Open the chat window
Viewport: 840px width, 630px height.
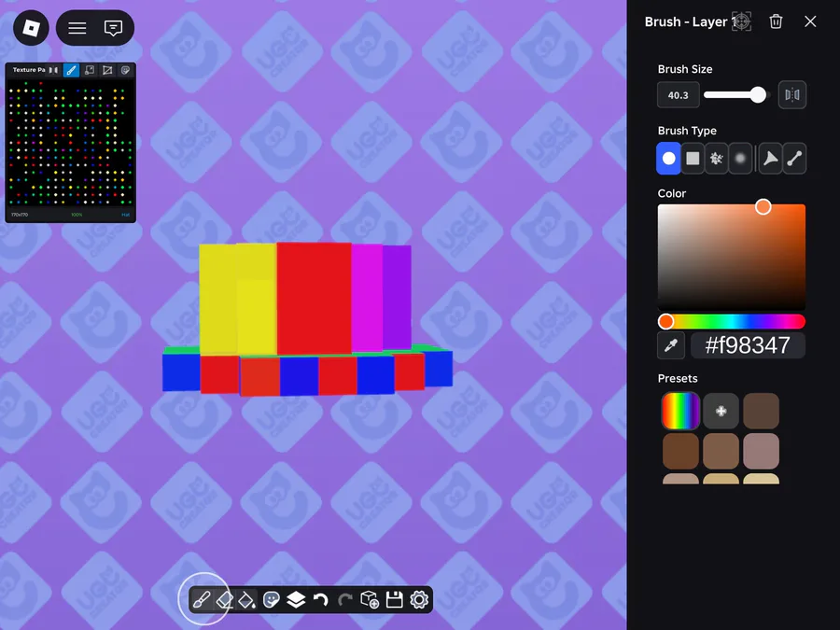click(113, 28)
